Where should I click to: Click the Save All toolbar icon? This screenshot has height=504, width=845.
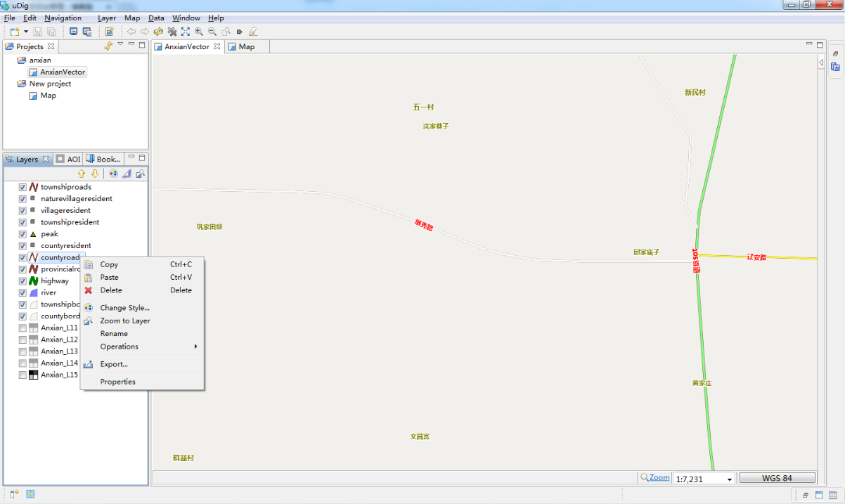[51, 32]
